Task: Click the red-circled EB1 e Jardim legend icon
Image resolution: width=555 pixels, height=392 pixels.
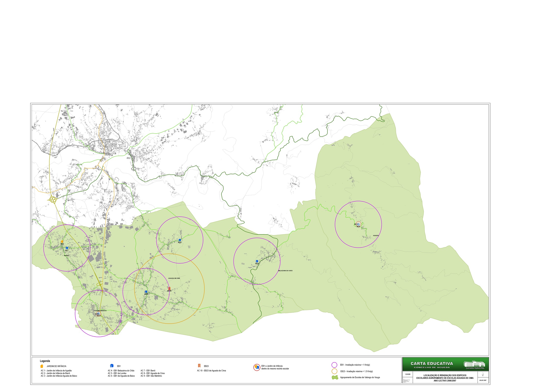Action: (x=257, y=367)
